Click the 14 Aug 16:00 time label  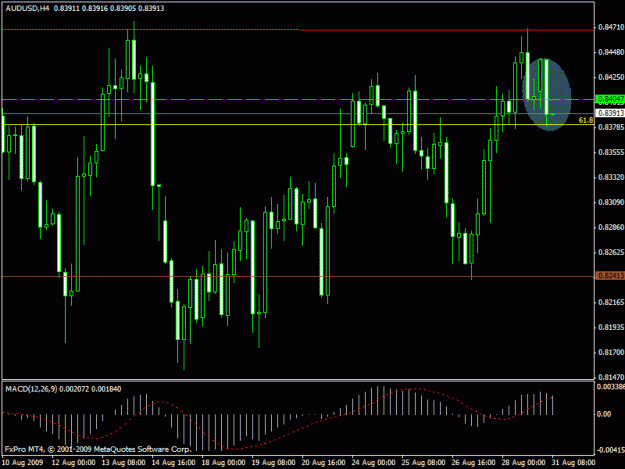point(173,463)
